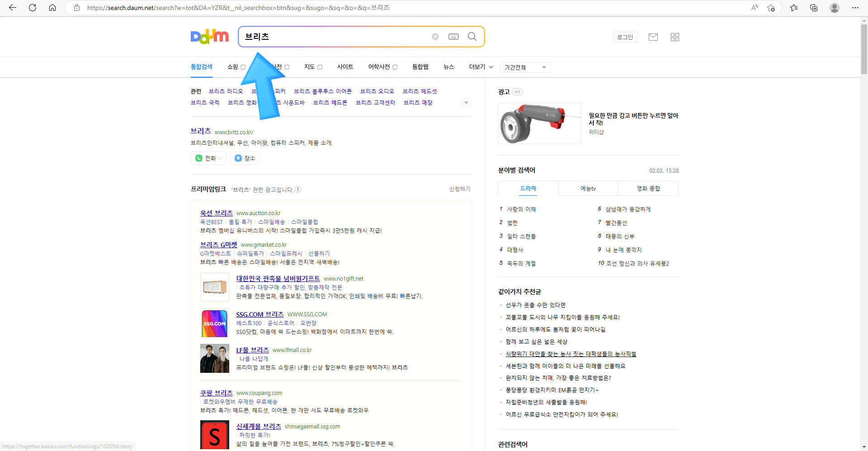
Task: Clear the search box text
Action: point(435,37)
